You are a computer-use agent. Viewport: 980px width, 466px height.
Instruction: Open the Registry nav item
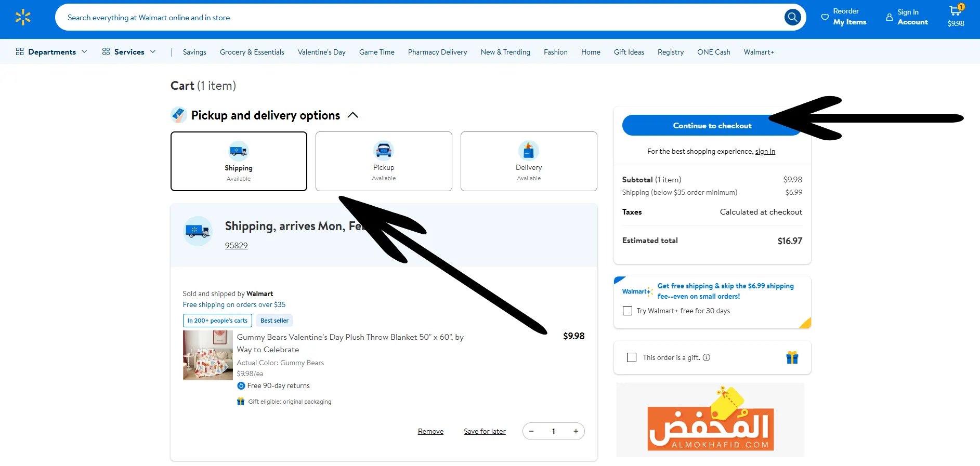click(x=671, y=52)
